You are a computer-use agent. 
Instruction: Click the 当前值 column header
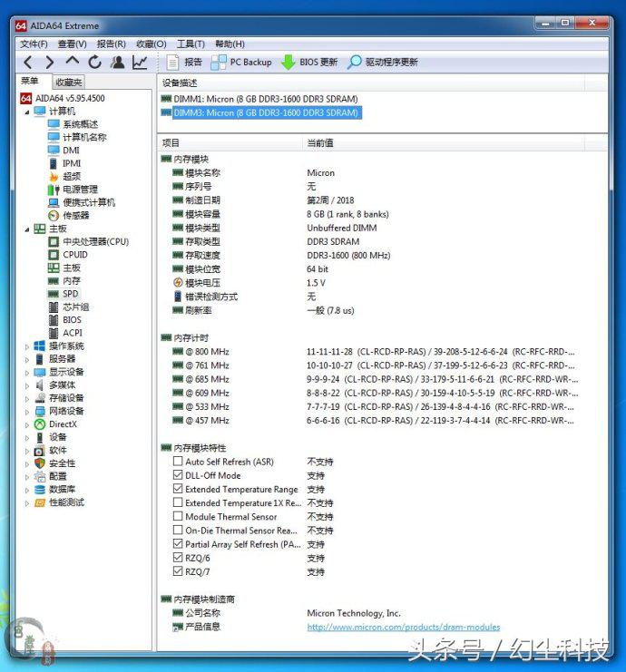(x=444, y=143)
